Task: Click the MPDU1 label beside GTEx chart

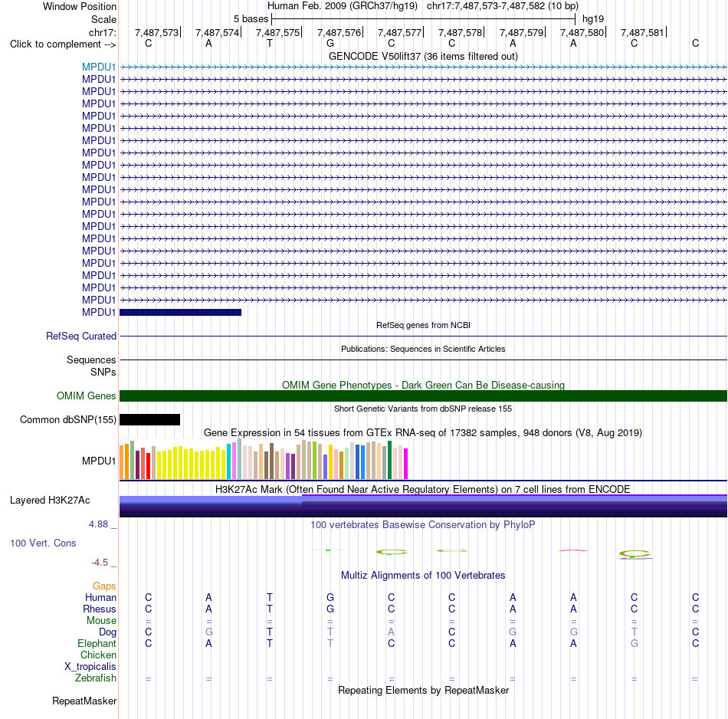Action: (98, 461)
